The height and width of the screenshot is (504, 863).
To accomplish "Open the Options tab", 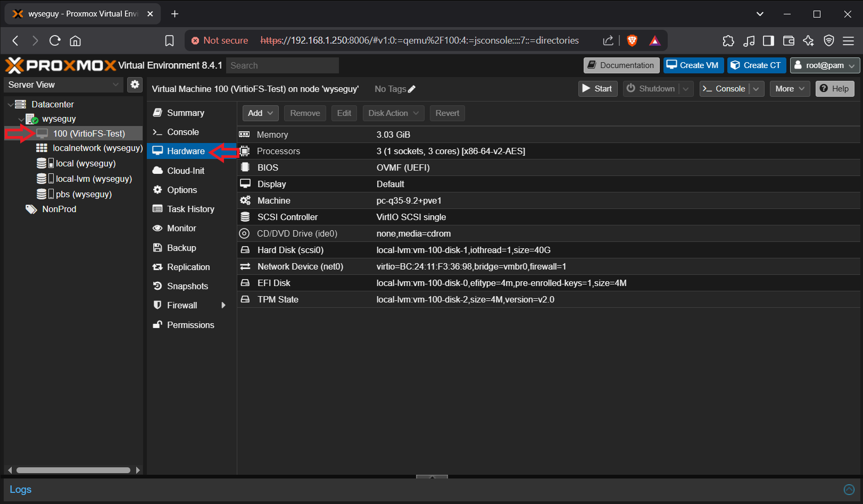I will 192,190.
